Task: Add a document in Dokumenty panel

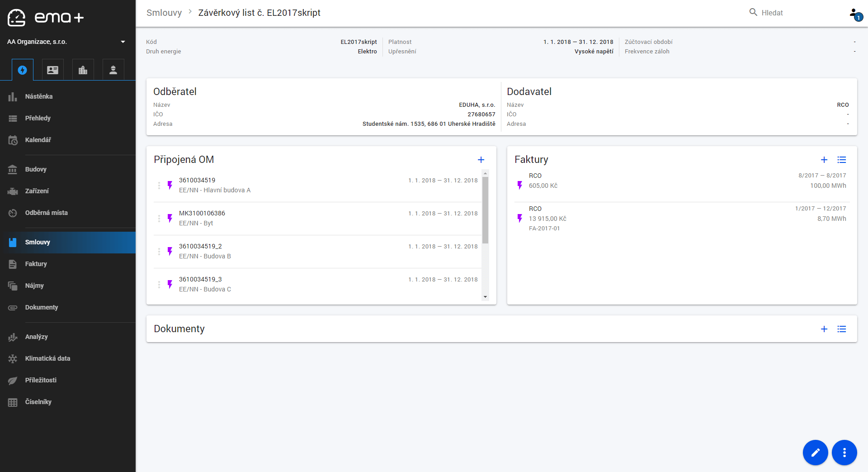Action: [824, 329]
